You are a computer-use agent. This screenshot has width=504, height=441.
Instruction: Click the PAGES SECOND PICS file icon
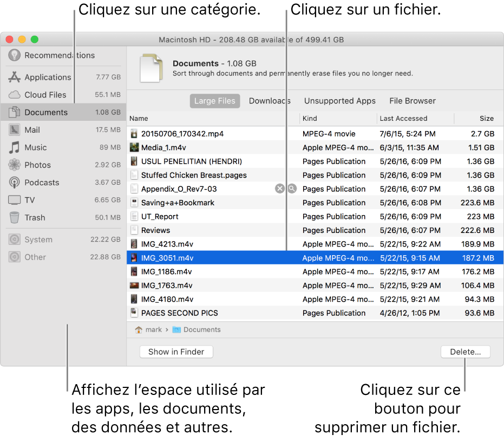click(x=134, y=313)
